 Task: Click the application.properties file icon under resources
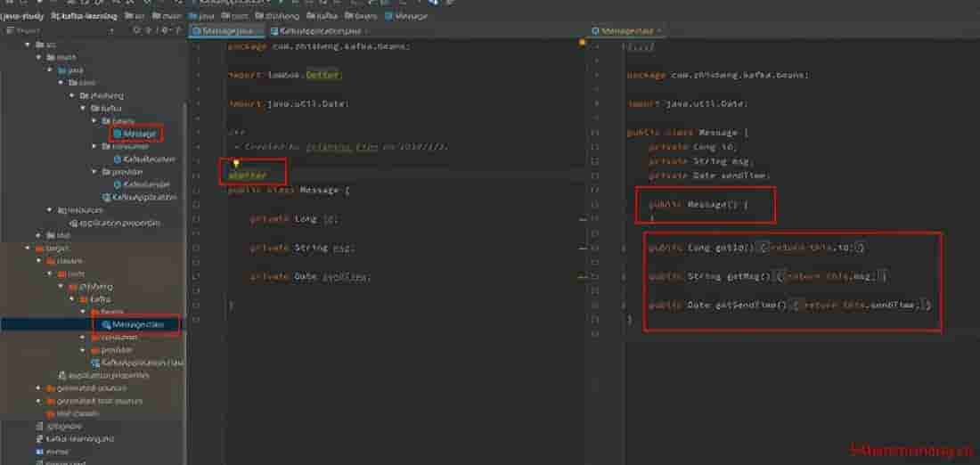(x=74, y=223)
